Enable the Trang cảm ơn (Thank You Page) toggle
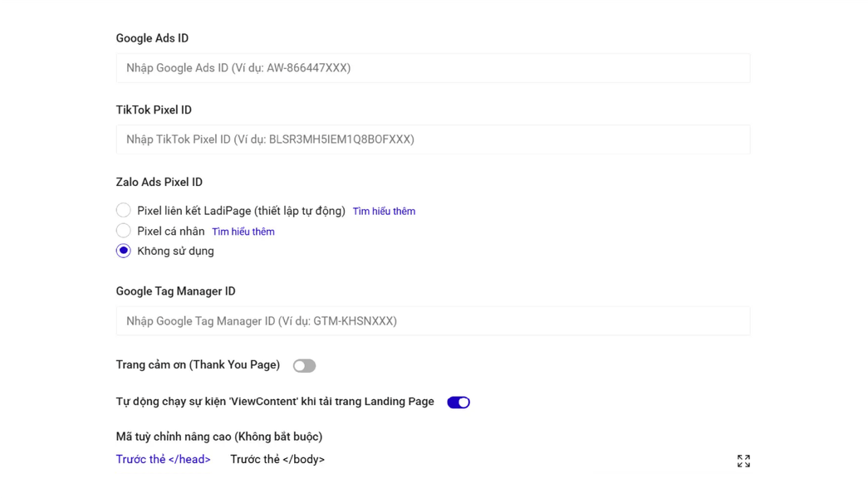The width and height of the screenshot is (868, 498). (x=305, y=366)
